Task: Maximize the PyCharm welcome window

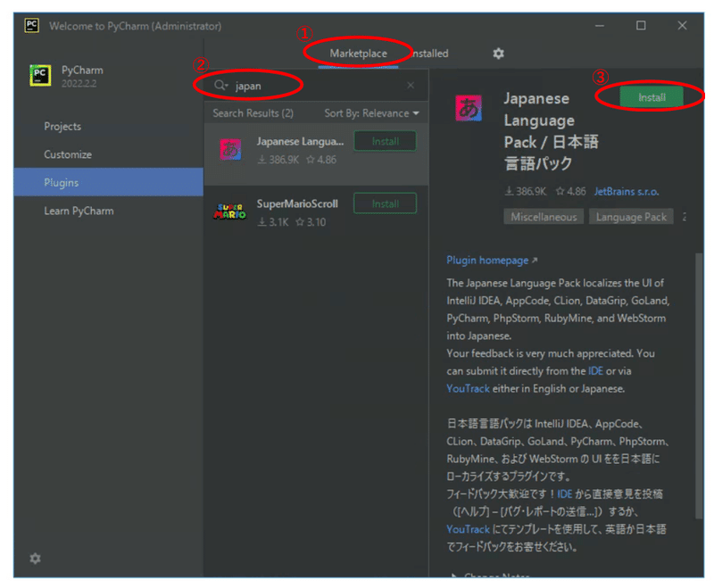Action: 640,26
